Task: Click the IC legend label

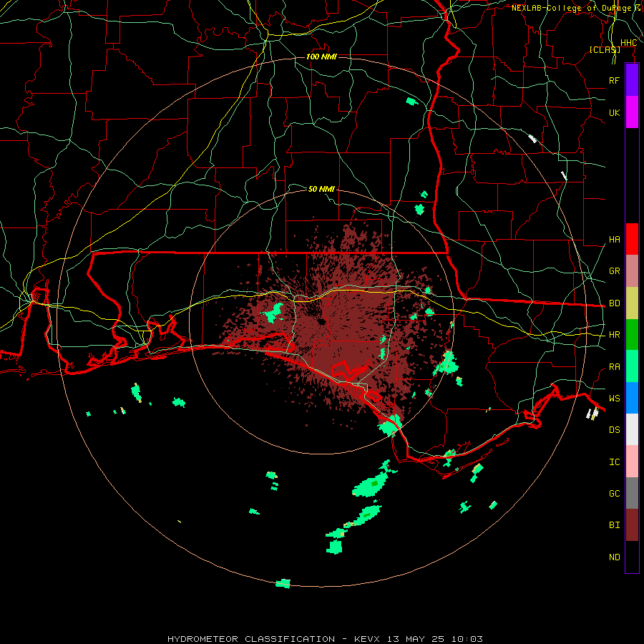Action: [614, 462]
